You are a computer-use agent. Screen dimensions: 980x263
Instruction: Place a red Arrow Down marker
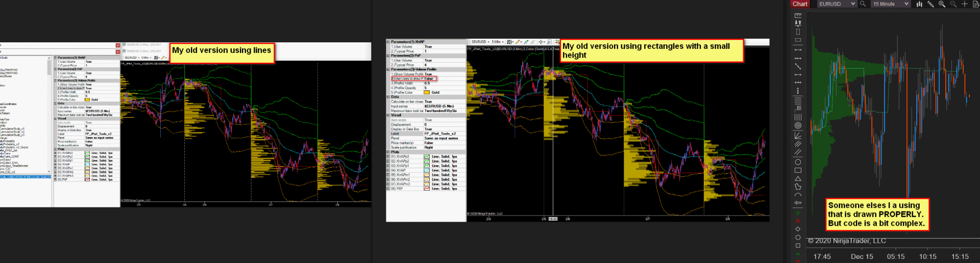[x=798, y=221]
